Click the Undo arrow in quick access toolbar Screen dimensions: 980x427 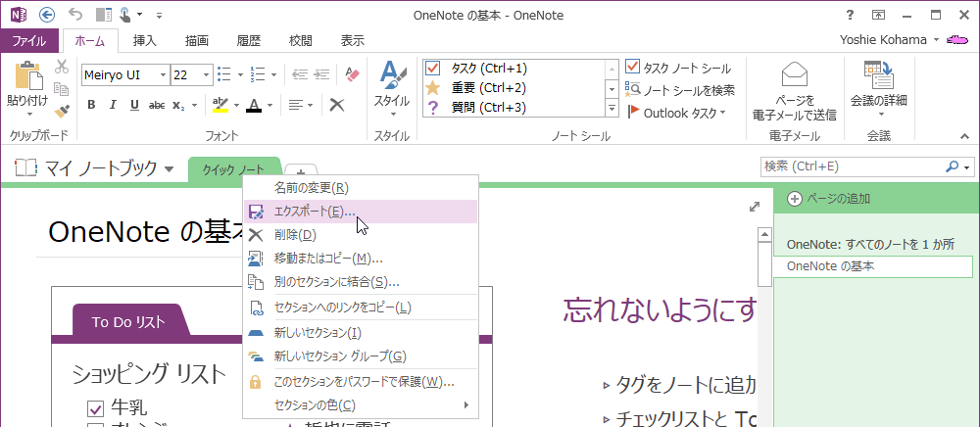pyautogui.click(x=74, y=15)
